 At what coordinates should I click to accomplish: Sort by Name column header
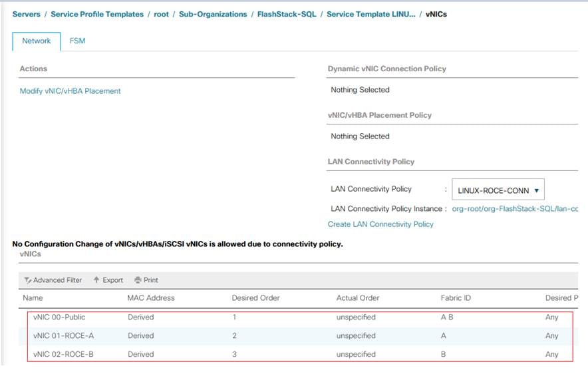[x=33, y=298]
